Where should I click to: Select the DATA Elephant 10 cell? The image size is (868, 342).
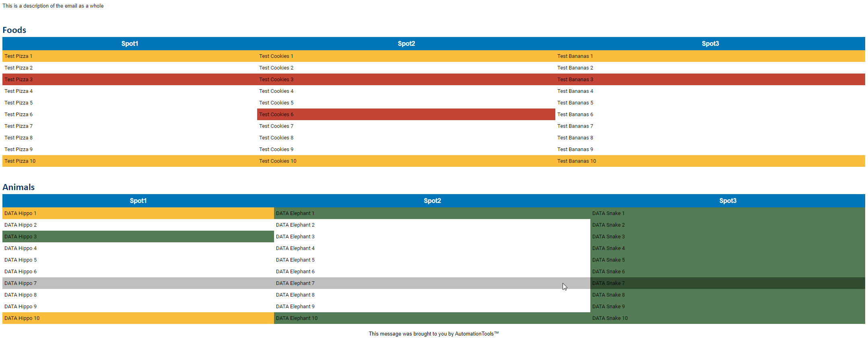coord(432,318)
